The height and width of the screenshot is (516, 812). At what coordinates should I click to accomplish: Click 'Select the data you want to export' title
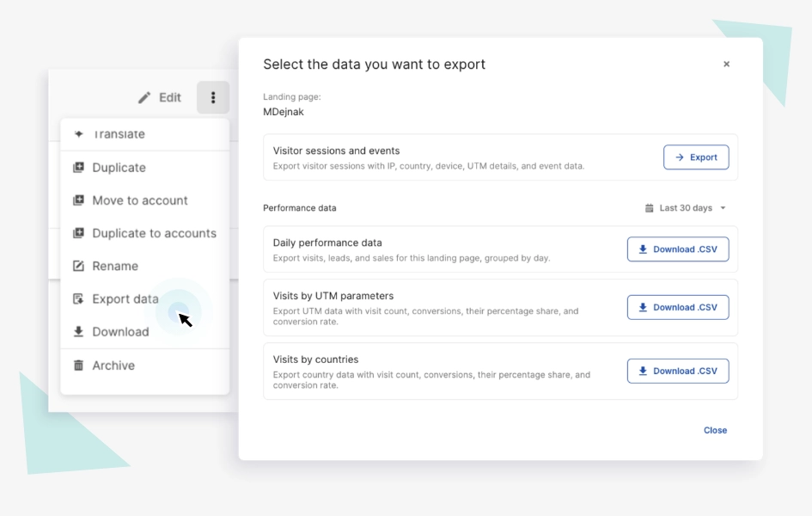click(374, 64)
